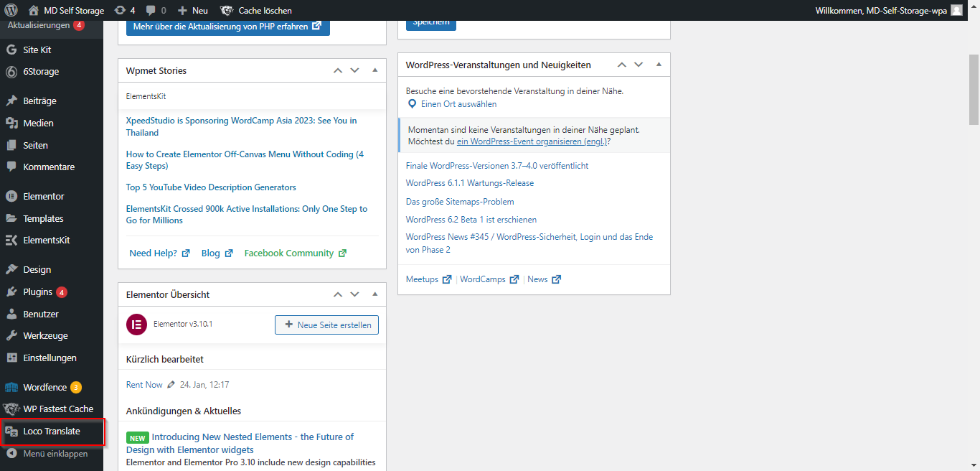Click the page vertical scrollbar
The image size is (980, 471).
[974, 90]
